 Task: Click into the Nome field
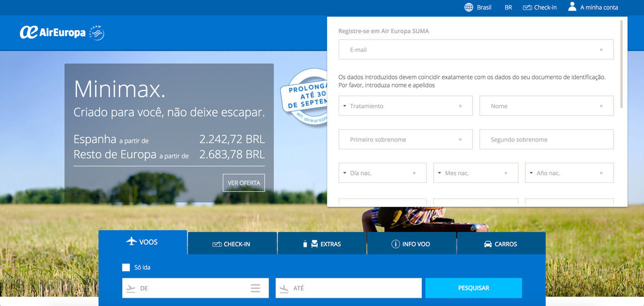click(x=546, y=106)
